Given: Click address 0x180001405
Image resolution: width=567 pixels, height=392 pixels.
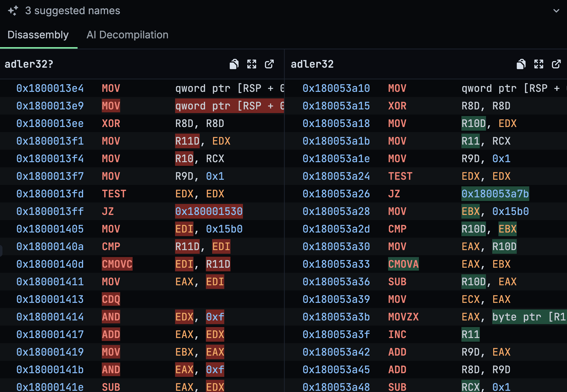Looking at the screenshot, I should click(x=50, y=229).
